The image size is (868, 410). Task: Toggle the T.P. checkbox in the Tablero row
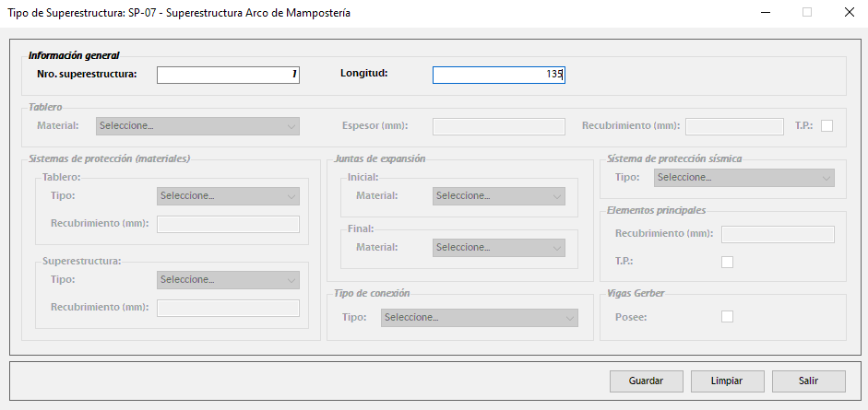pyautogui.click(x=826, y=126)
